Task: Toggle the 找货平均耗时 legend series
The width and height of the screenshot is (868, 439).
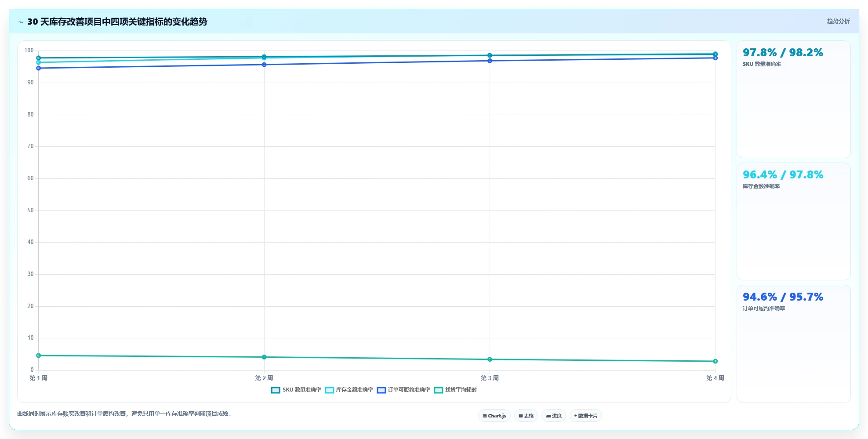Action: (455, 390)
